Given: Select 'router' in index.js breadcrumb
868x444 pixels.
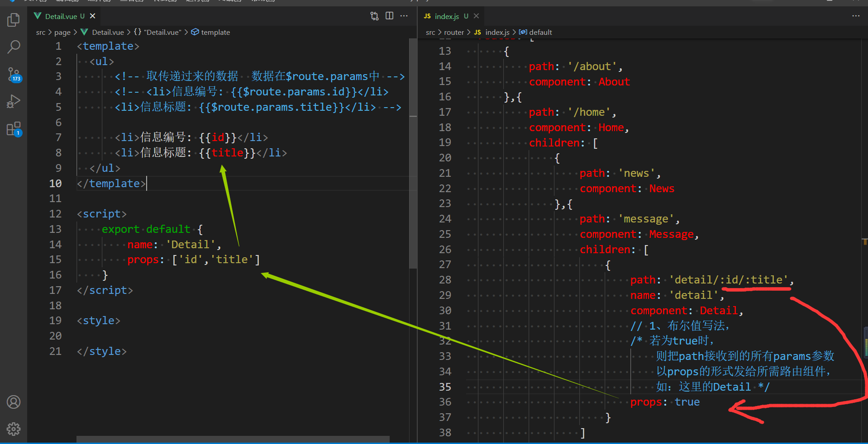Looking at the screenshot, I should pos(454,32).
